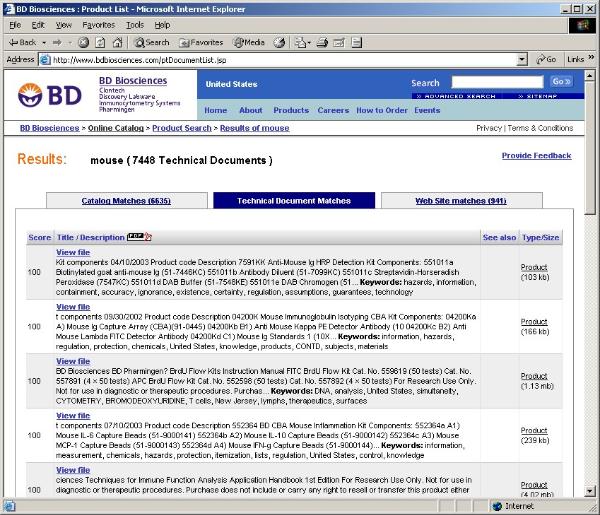This screenshot has height=515, width=600.
Task: Open the Back history dropdown arrow
Action: 44,43
